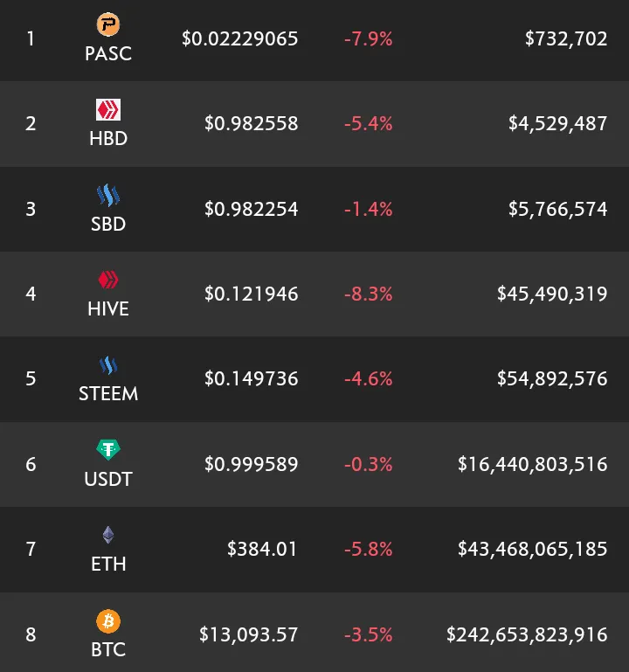This screenshot has height=672, width=629.
Task: Click HIVE's -8.3% change value
Action: click(x=368, y=294)
